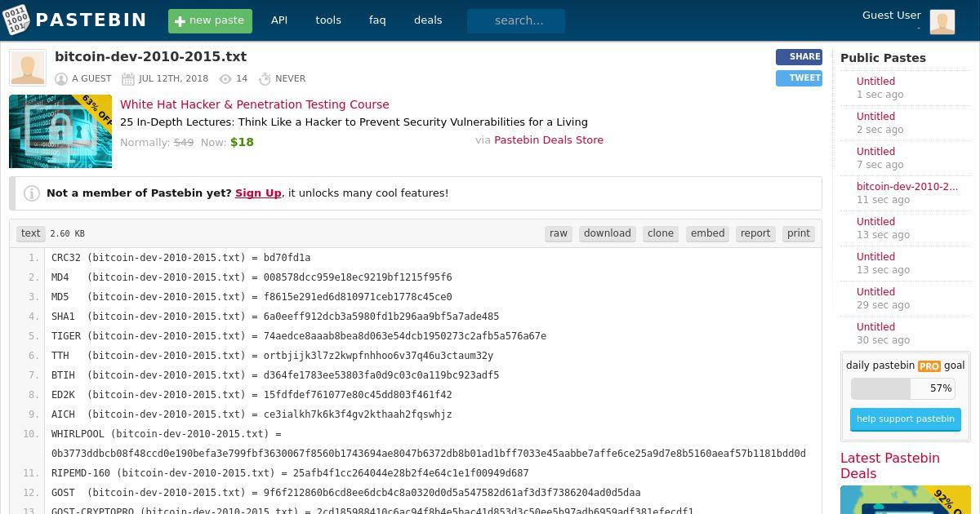
Task: Click the eye views icon beside 14
Action: click(x=225, y=79)
